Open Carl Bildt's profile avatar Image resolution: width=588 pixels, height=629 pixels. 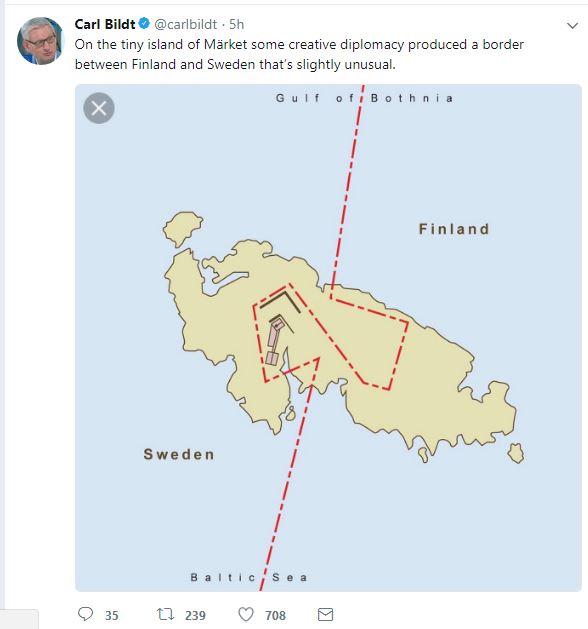click(41, 41)
